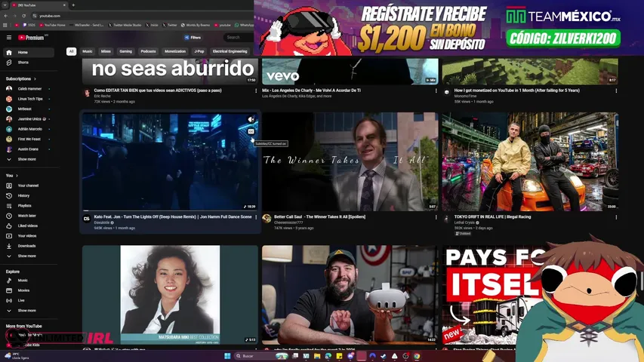The height and width of the screenshot is (362, 644).
Task: Open Your channel from sidebar
Action: (29, 186)
